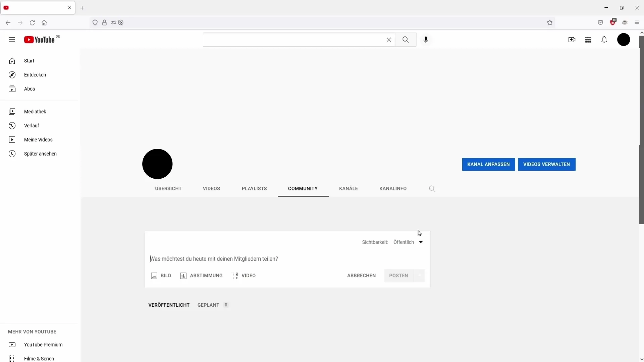
Task: Click the VIDEOS VERWALTEN button
Action: click(546, 164)
